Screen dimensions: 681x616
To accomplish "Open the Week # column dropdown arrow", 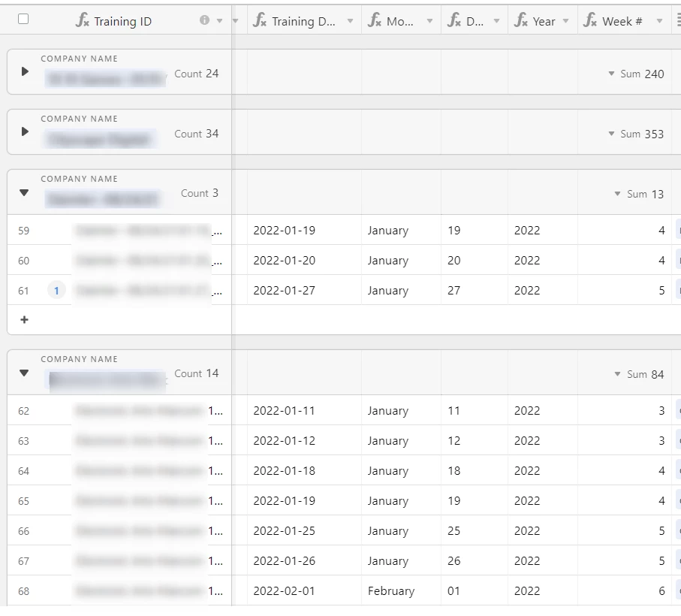I will pos(659,21).
